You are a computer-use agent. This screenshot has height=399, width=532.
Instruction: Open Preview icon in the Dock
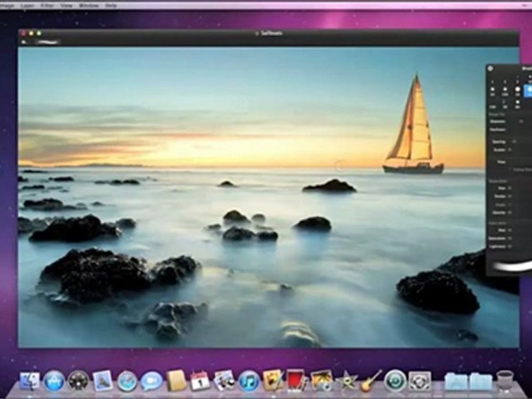(224, 381)
